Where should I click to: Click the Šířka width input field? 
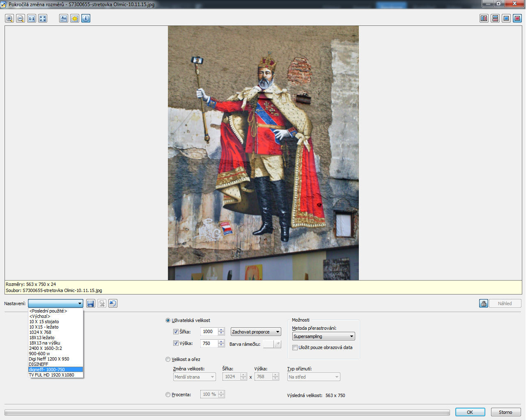coord(209,332)
